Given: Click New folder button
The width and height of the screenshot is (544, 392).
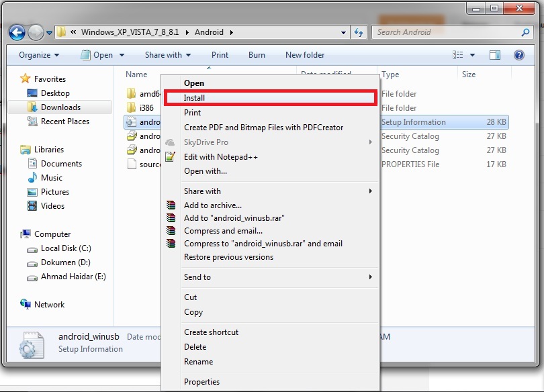Looking at the screenshot, I should pos(305,55).
